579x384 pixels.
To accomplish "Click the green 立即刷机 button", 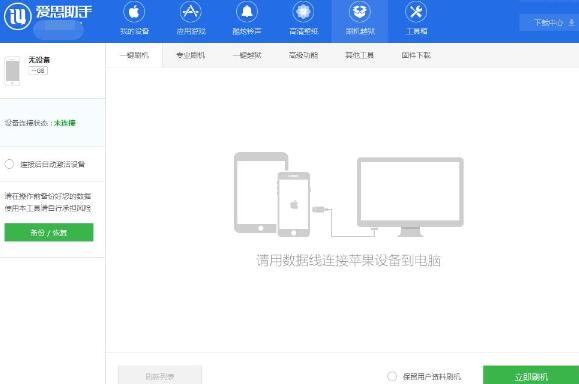I will pyautogui.click(x=531, y=375).
